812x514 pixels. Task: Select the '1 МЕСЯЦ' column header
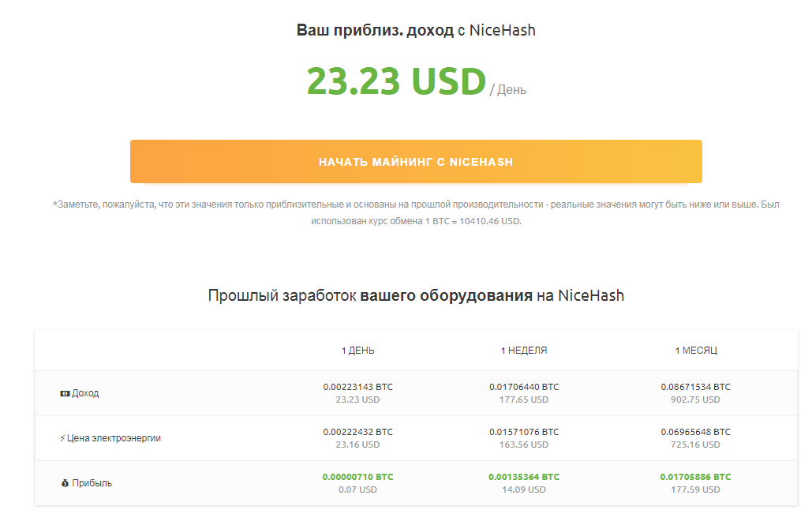pos(695,351)
